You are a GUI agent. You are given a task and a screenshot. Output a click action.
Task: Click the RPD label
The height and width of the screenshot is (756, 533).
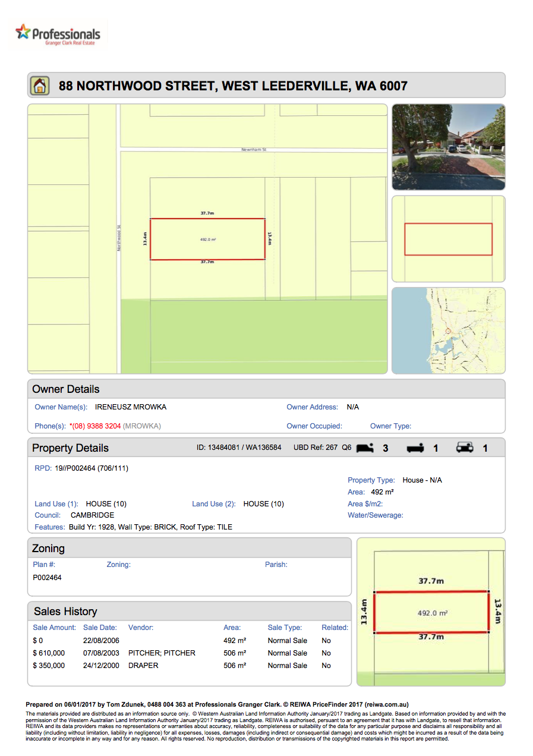point(43,468)
